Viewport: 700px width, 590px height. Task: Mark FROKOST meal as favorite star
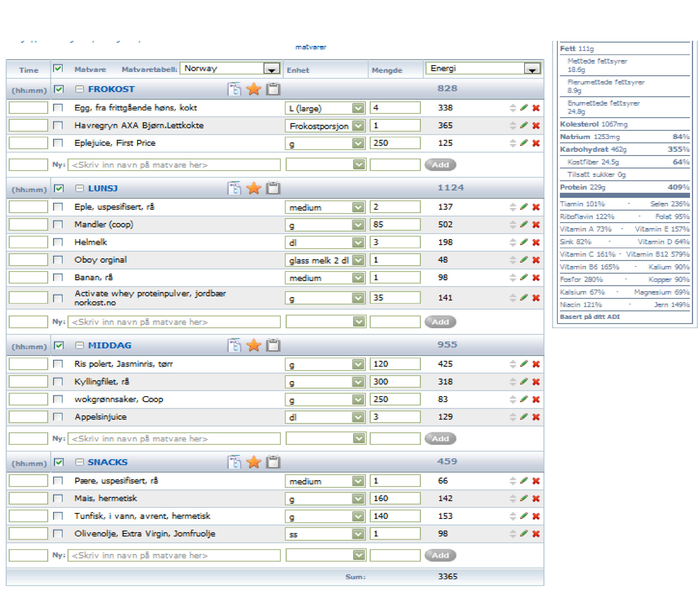coord(254,89)
